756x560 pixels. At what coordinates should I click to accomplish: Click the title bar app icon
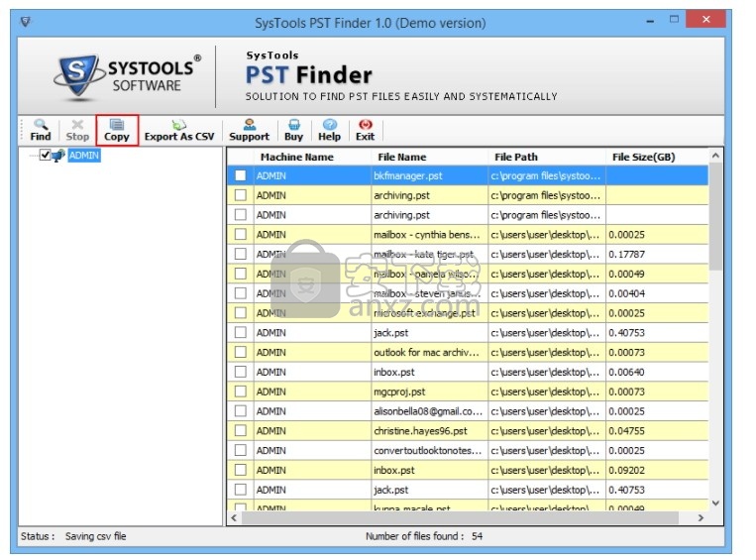(26, 21)
